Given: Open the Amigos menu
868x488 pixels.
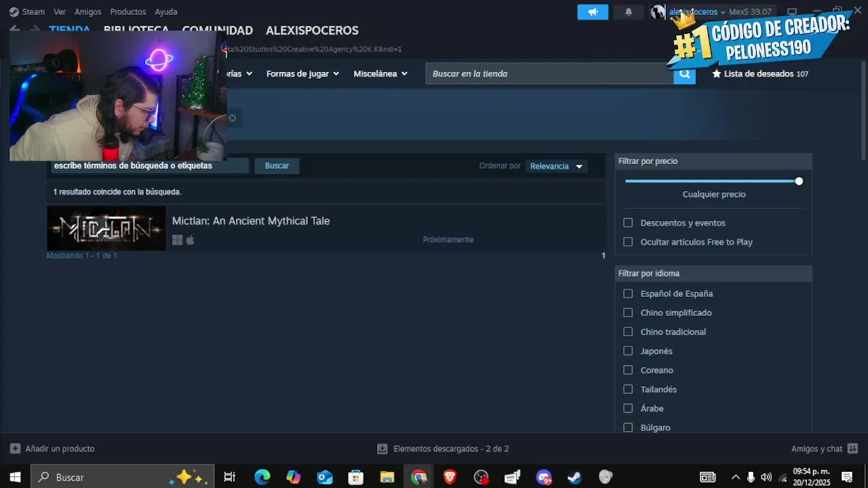Looking at the screenshot, I should [88, 12].
